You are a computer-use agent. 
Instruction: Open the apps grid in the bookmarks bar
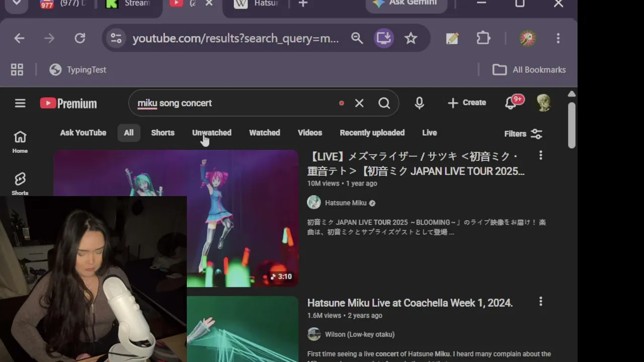pos(17,70)
